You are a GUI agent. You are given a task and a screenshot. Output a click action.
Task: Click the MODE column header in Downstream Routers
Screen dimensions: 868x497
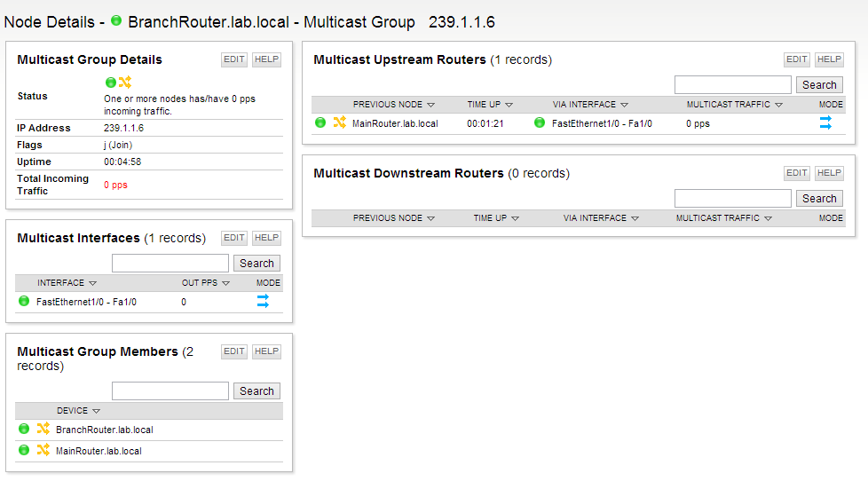click(831, 218)
